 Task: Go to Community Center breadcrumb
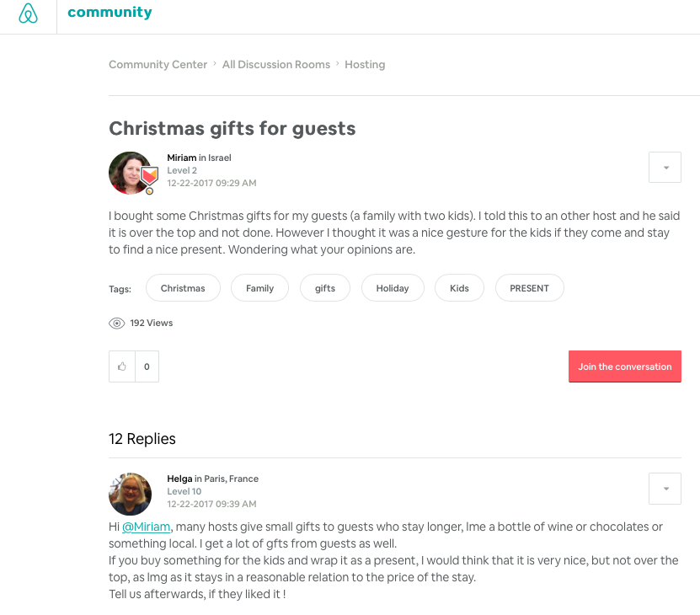tap(158, 65)
